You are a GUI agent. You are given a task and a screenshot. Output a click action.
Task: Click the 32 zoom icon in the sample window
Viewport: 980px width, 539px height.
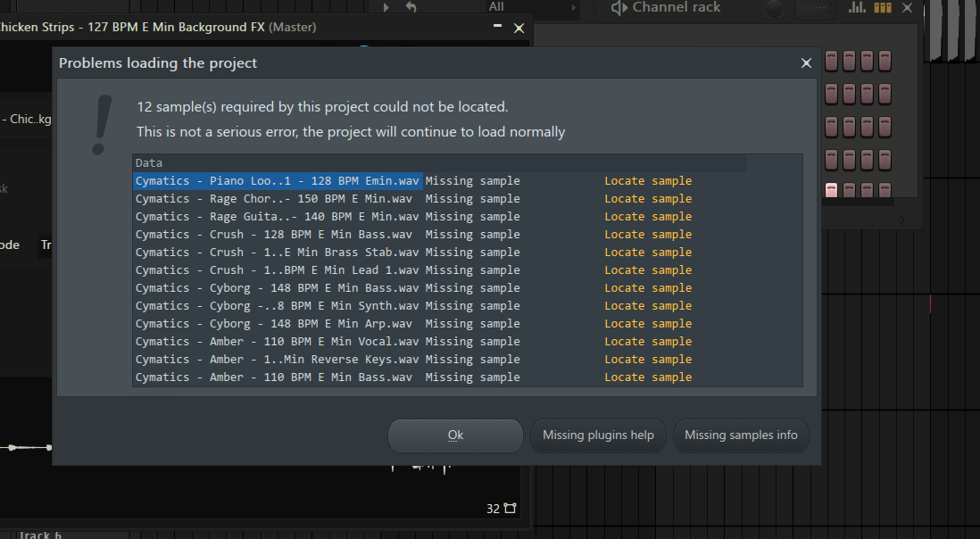tap(510, 509)
